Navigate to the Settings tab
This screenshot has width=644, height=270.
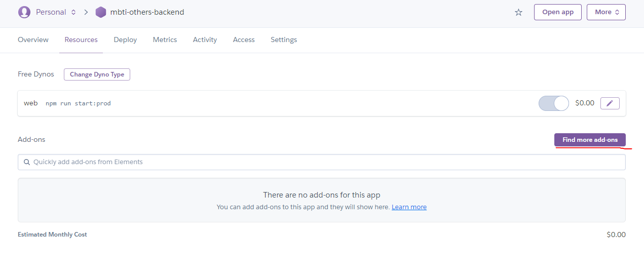point(284,40)
